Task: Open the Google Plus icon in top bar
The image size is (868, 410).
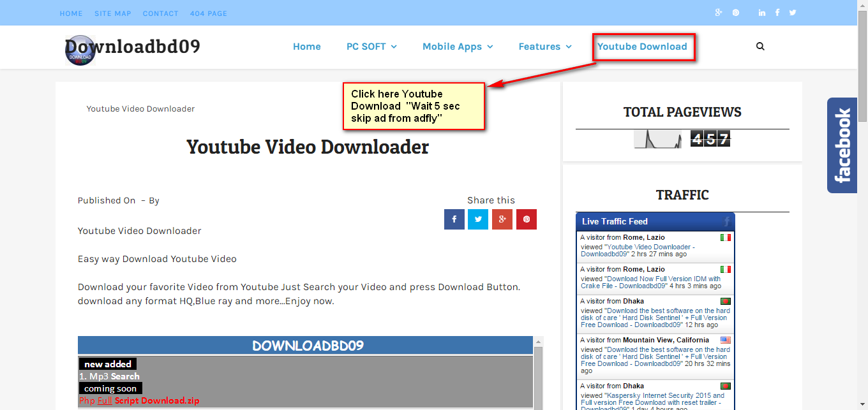Action: pyautogui.click(x=719, y=13)
